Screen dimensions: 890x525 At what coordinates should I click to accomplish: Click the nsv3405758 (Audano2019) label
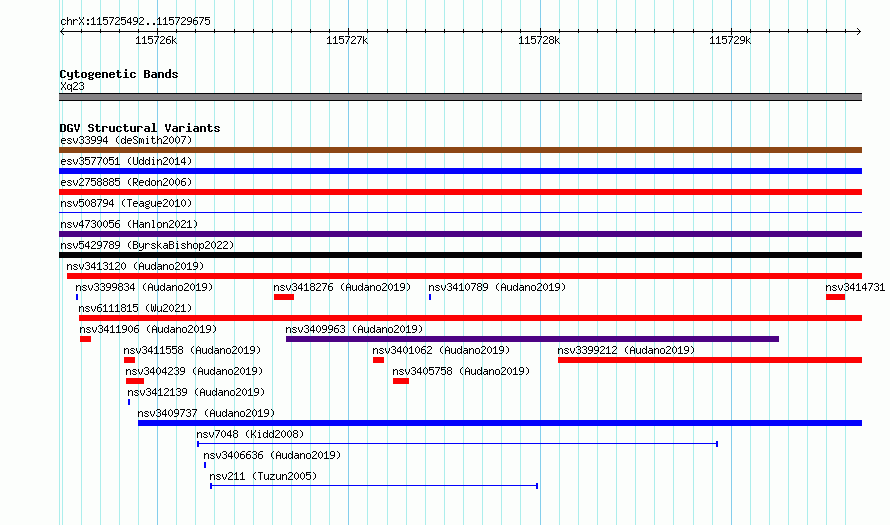pos(461,371)
